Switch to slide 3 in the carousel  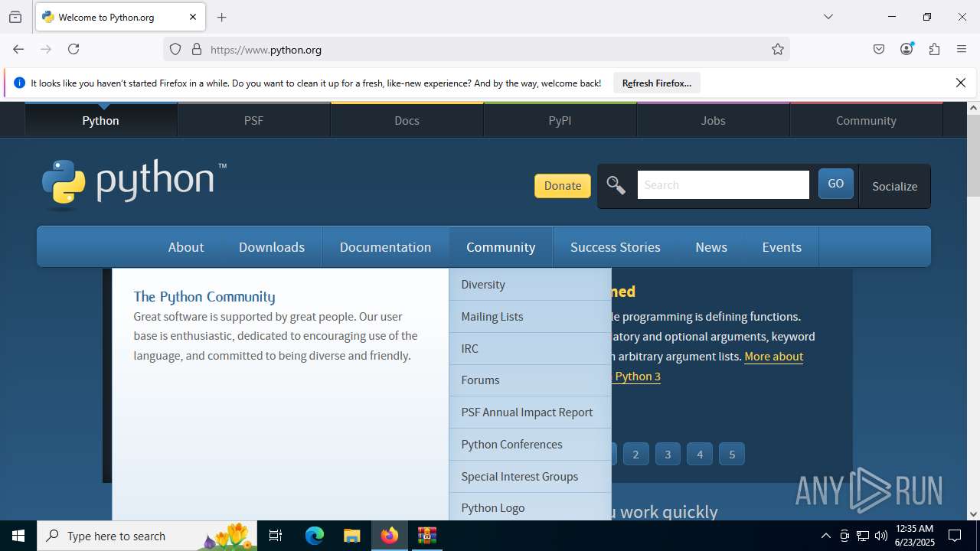(x=668, y=454)
